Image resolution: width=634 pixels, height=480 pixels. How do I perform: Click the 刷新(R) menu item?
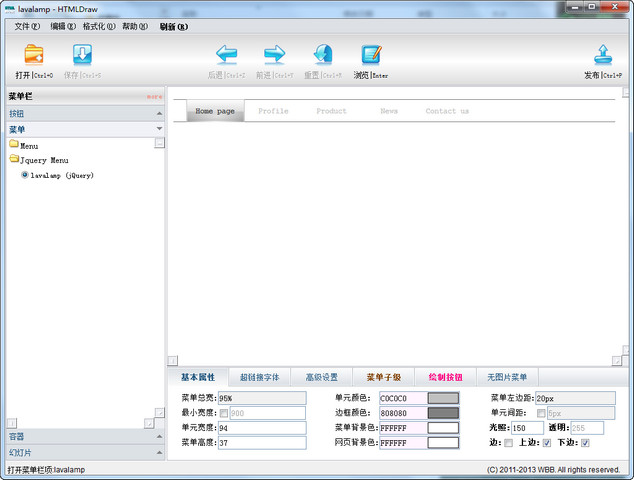click(174, 27)
